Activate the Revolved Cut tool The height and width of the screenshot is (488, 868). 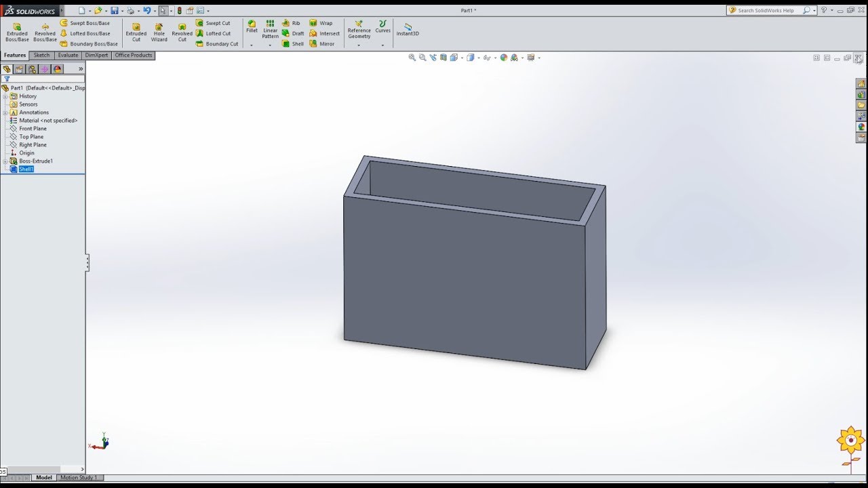(182, 32)
